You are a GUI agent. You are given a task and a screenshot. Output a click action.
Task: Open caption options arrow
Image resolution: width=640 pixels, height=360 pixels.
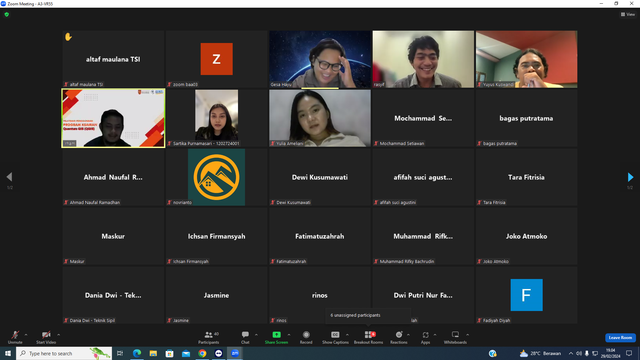tap(347, 335)
